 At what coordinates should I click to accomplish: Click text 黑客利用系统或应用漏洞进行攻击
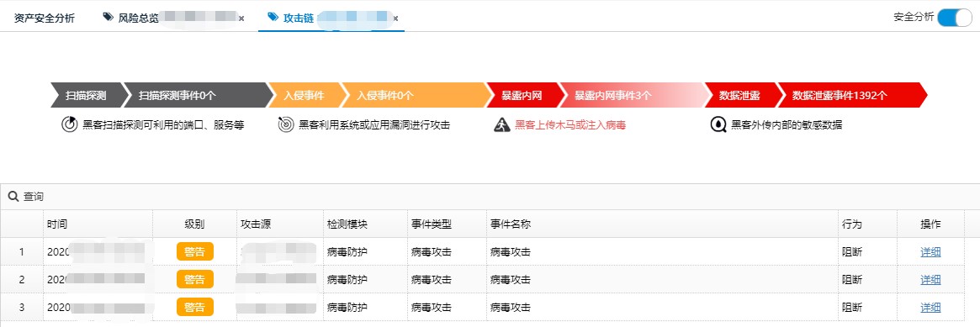[374, 125]
